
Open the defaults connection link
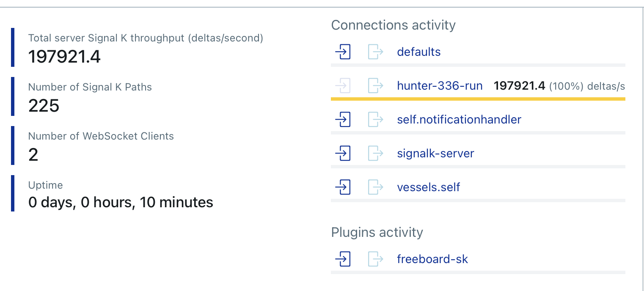pos(419,52)
